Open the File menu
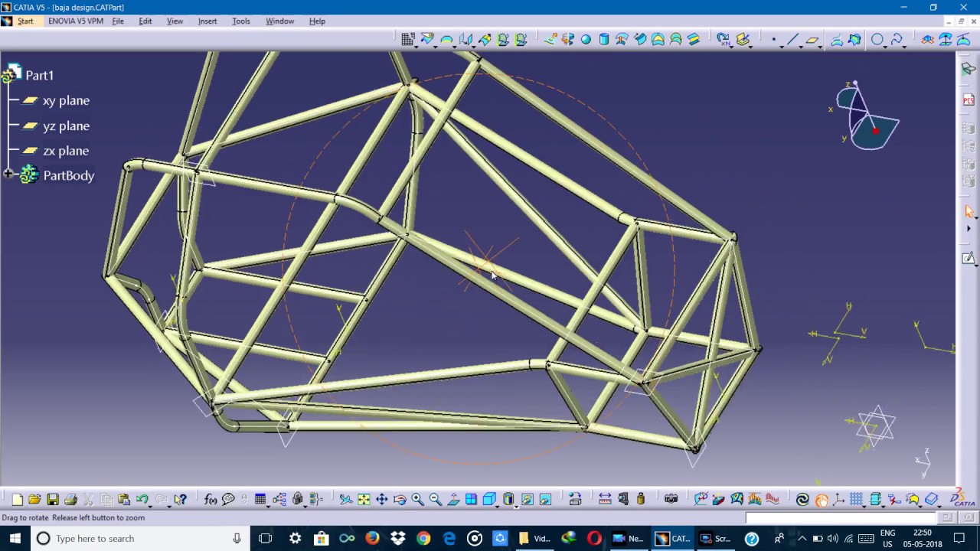Image resolution: width=980 pixels, height=551 pixels. coord(118,21)
